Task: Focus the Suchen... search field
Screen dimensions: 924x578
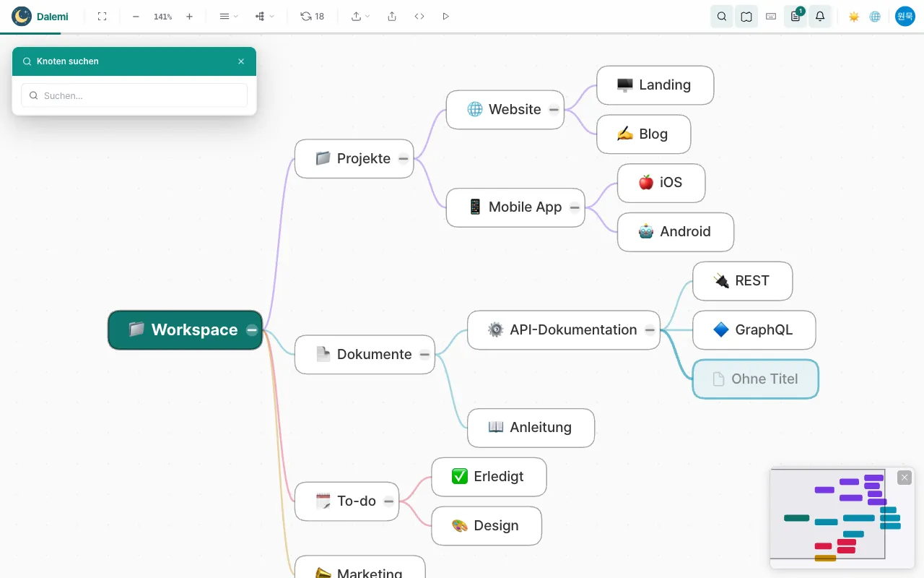Action: point(134,95)
